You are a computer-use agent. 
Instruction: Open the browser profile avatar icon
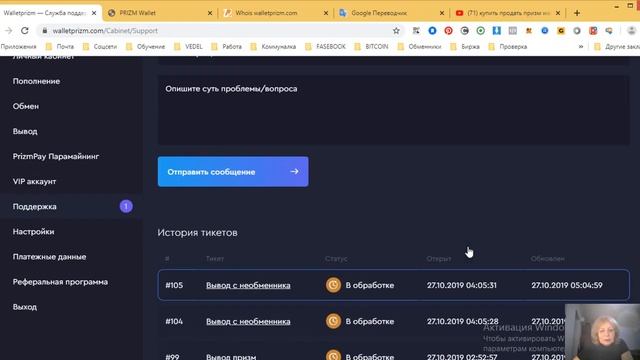tap(631, 31)
